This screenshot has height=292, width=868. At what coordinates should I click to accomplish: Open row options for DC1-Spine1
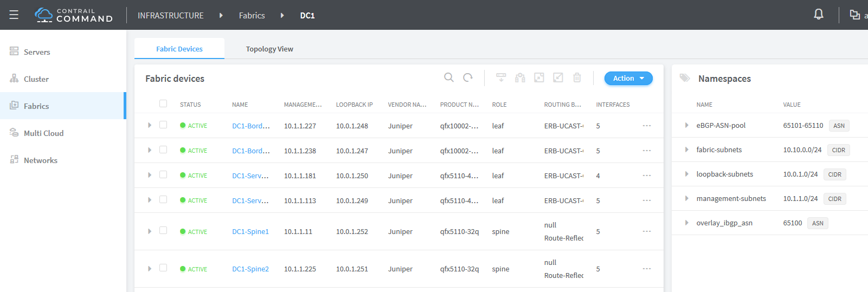tap(646, 231)
